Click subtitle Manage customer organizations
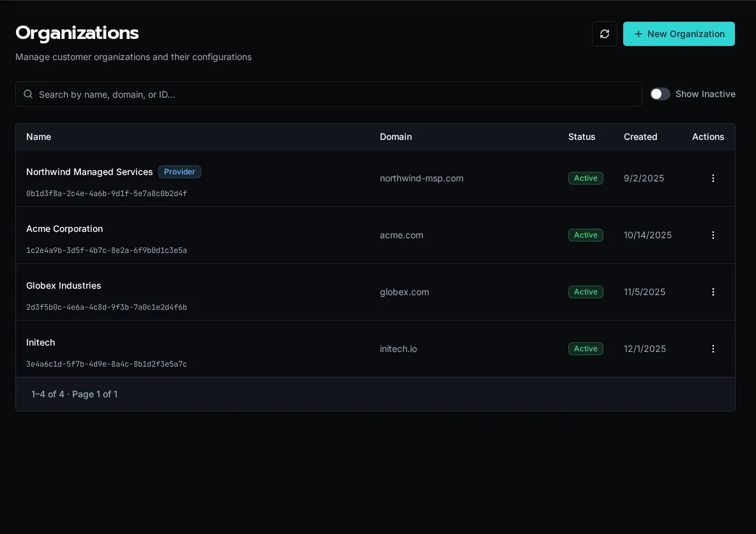 click(x=133, y=57)
